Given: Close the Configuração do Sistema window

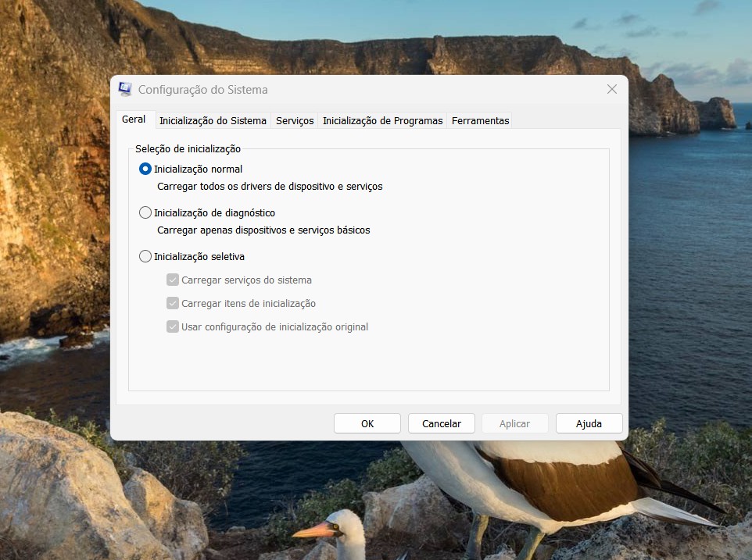Looking at the screenshot, I should pos(611,89).
